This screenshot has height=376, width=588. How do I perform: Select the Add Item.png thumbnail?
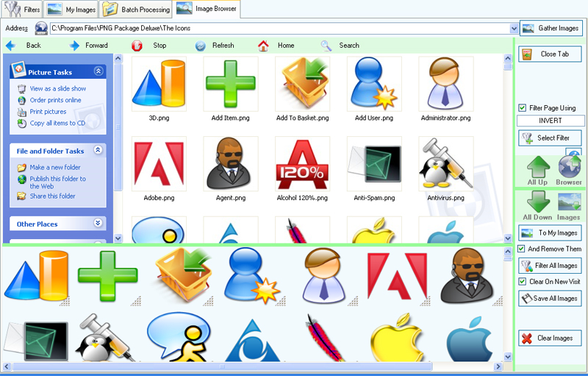point(231,84)
